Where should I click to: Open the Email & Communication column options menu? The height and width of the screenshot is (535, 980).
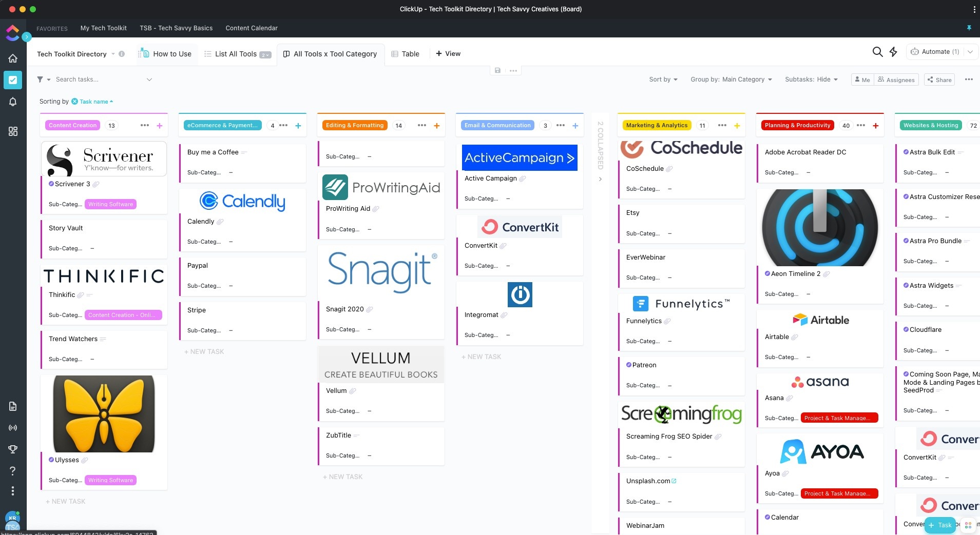[x=561, y=125]
